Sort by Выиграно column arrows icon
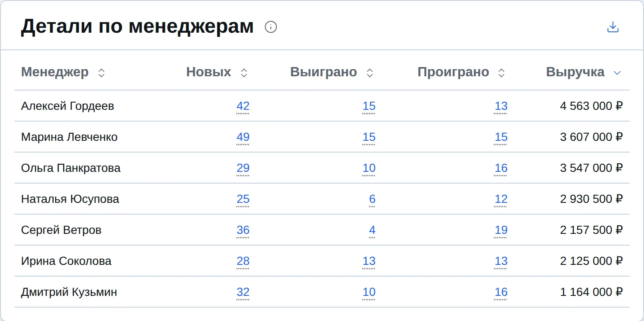644x321 pixels. tap(370, 73)
